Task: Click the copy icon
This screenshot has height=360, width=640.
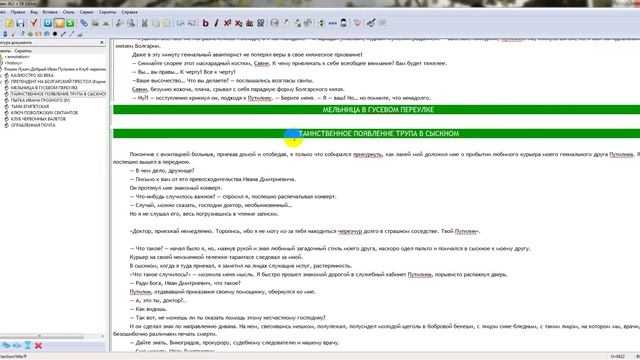Action: point(155,23)
